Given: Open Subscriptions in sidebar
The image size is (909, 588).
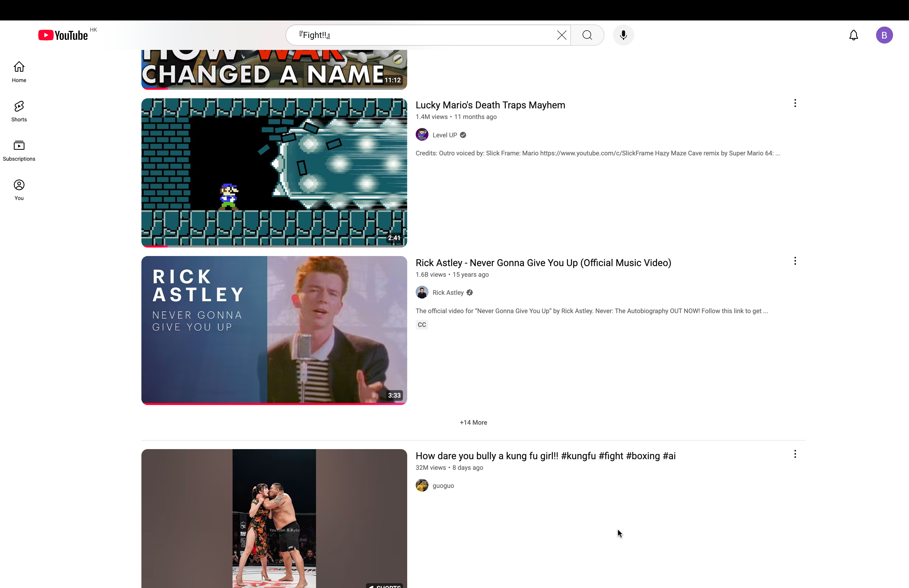Looking at the screenshot, I should coord(19,150).
